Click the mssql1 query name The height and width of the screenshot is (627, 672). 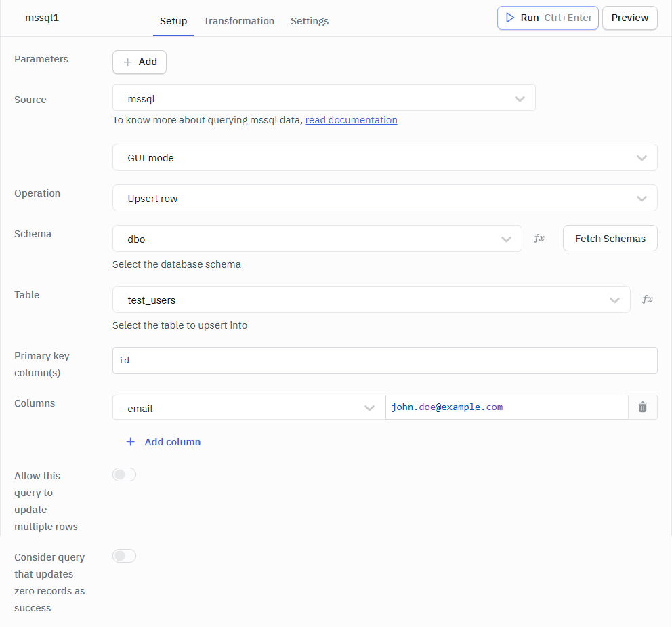point(42,18)
